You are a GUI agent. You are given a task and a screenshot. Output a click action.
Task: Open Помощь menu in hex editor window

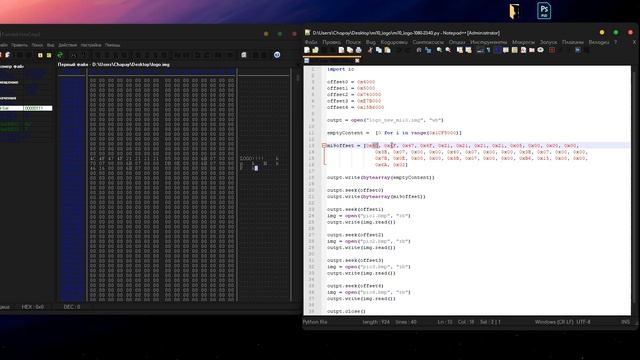coord(112,45)
